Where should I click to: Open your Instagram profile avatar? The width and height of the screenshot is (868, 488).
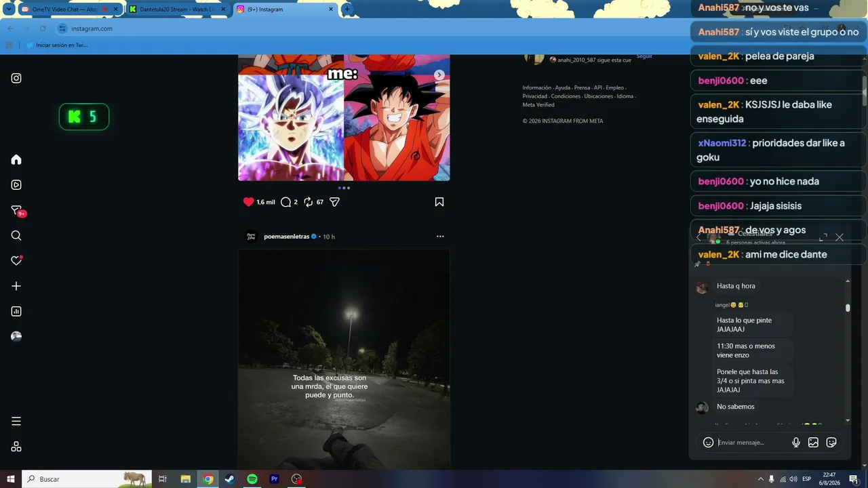[16, 336]
